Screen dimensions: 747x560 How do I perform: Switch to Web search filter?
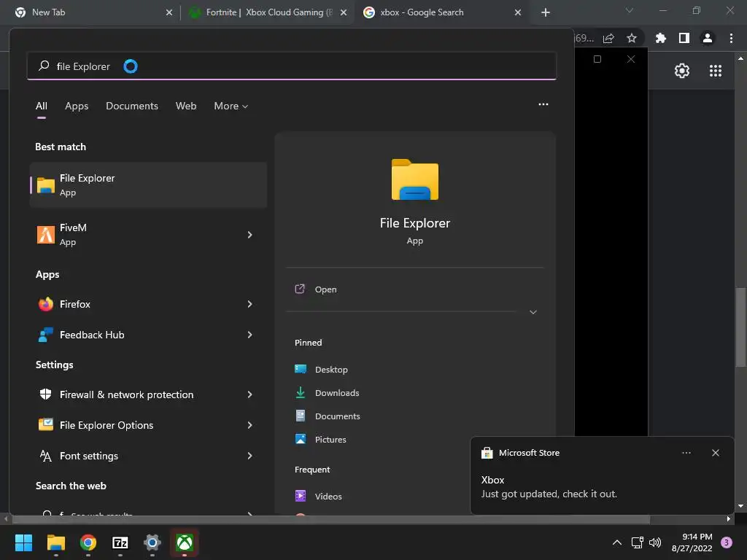pyautogui.click(x=186, y=106)
